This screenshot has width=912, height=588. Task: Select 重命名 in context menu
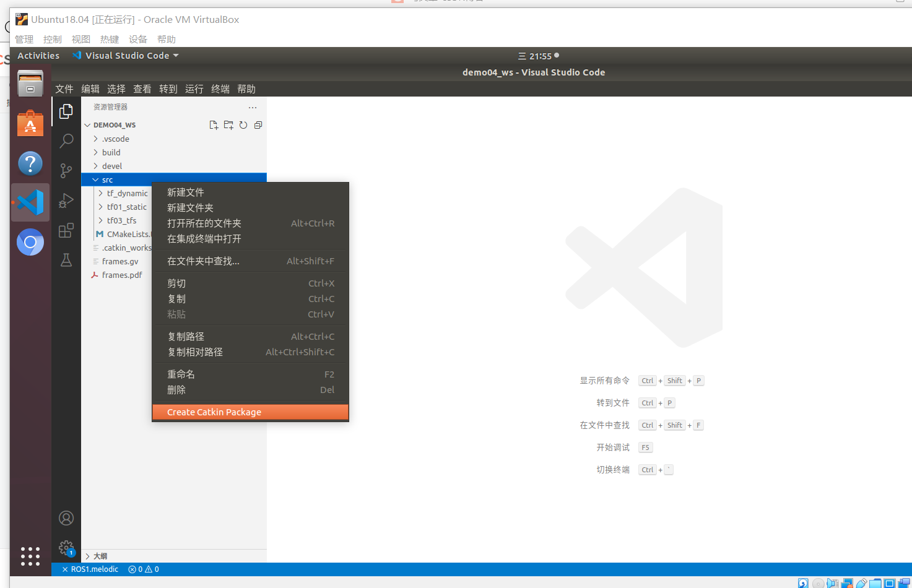250,374
